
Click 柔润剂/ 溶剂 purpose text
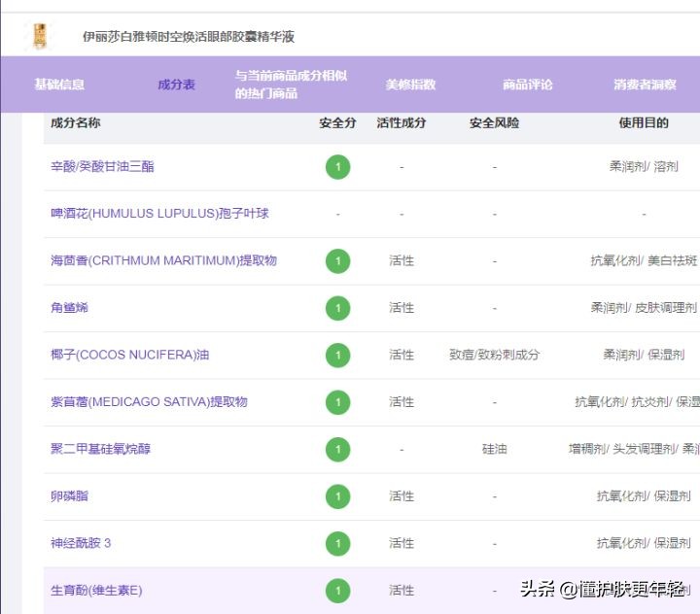tap(644, 167)
